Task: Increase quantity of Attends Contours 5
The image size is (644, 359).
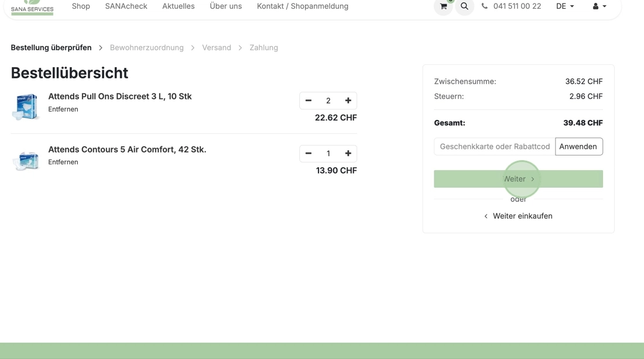Action: click(x=348, y=153)
